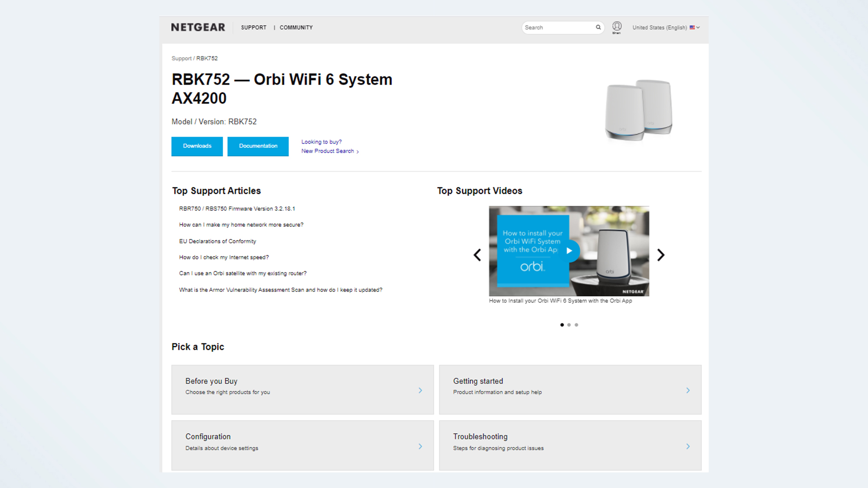Viewport: 868px width, 488px height.
Task: Click the Getting started heading
Action: click(478, 381)
